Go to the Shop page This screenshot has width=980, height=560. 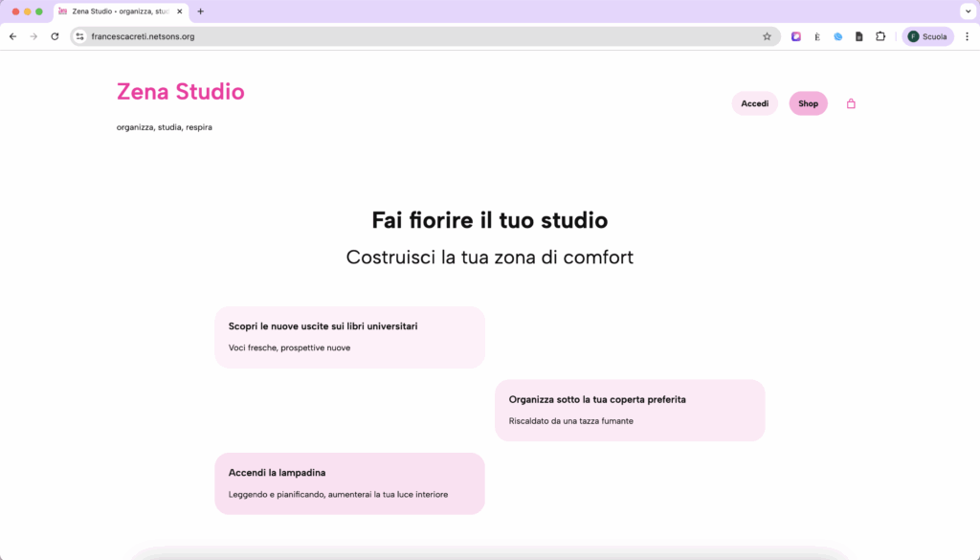[808, 103]
